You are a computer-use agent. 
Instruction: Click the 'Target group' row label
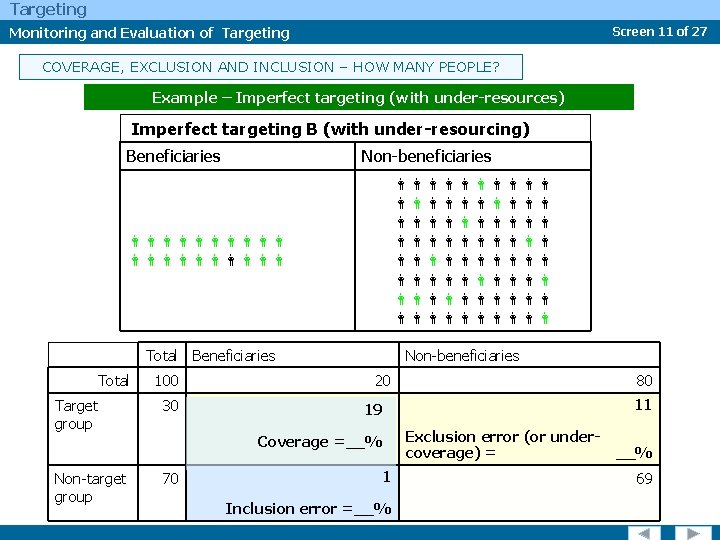[x=76, y=415]
